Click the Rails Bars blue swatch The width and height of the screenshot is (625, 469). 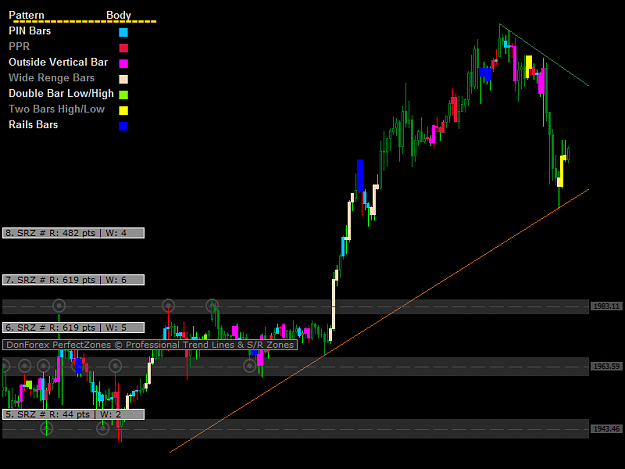coord(123,126)
